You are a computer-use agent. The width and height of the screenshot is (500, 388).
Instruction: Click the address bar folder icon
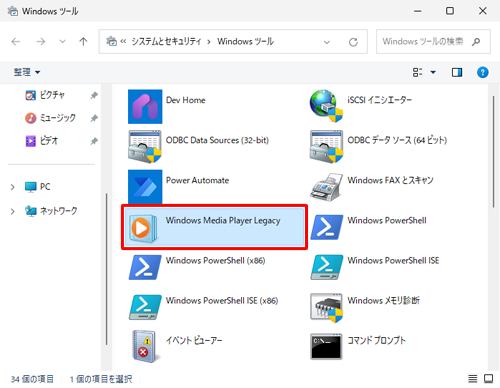click(x=111, y=41)
